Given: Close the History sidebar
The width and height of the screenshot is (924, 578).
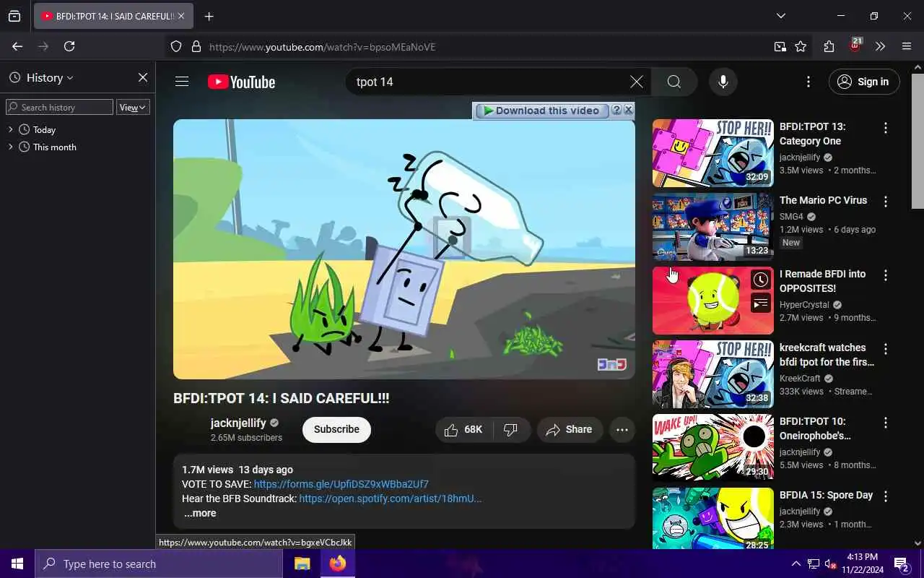Looking at the screenshot, I should pyautogui.click(x=143, y=77).
